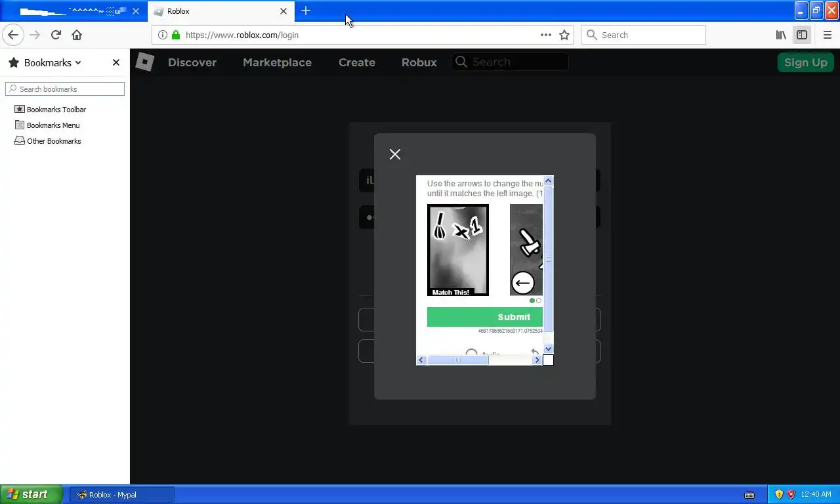Open a new tab with the plus
Image resolution: width=840 pixels, height=504 pixels.
(306, 10)
